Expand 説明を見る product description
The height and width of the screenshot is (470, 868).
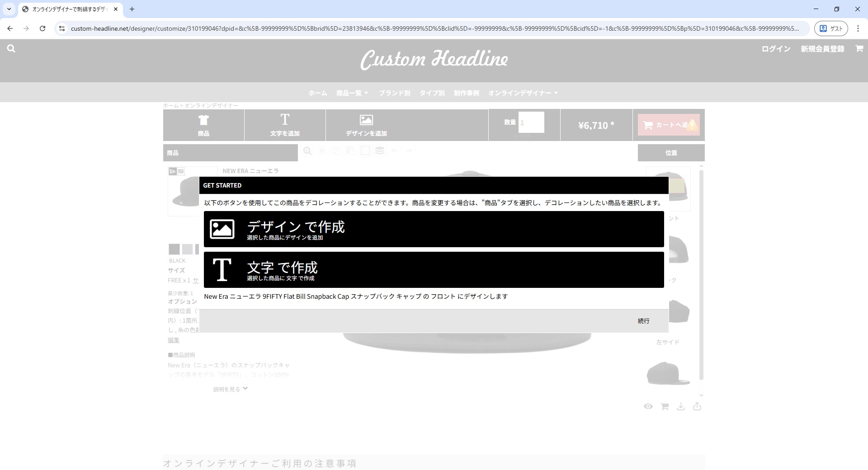231,389
